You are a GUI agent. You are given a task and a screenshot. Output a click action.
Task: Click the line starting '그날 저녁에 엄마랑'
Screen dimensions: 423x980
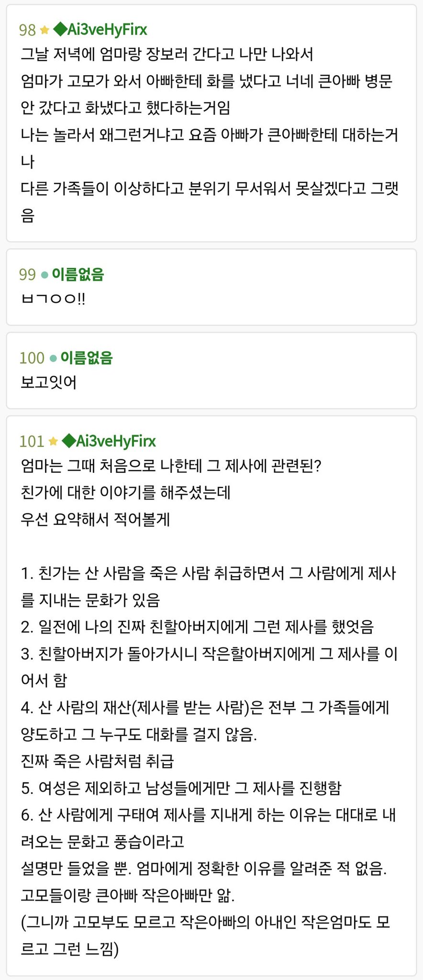(x=167, y=54)
